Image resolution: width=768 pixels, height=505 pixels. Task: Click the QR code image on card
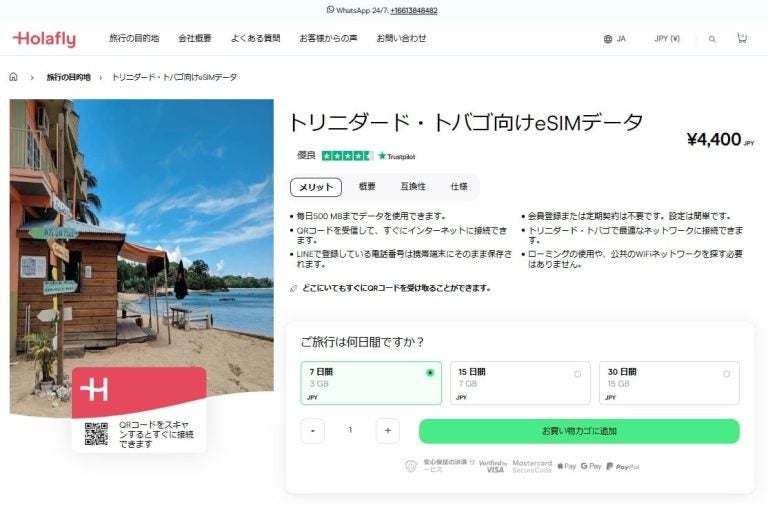[x=96, y=434]
